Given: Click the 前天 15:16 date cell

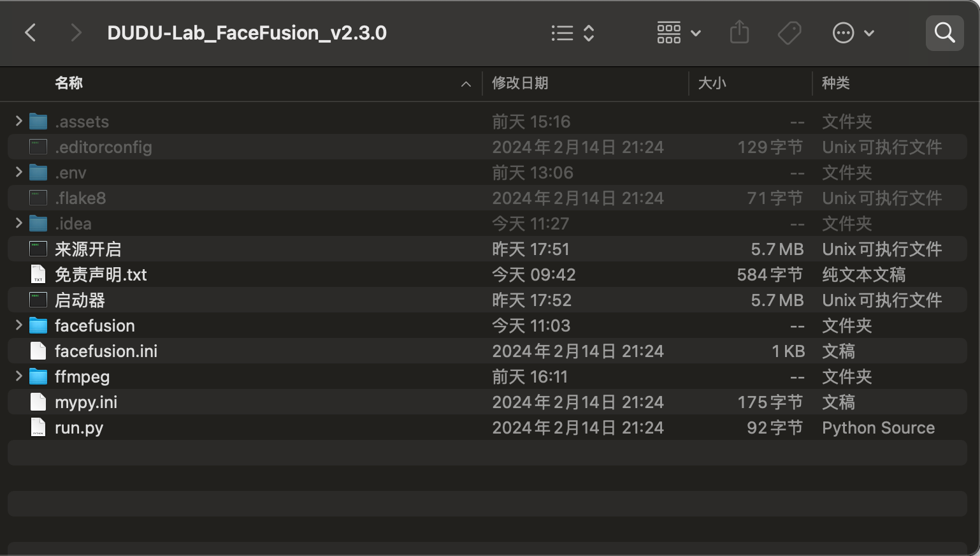Looking at the screenshot, I should coord(531,122).
